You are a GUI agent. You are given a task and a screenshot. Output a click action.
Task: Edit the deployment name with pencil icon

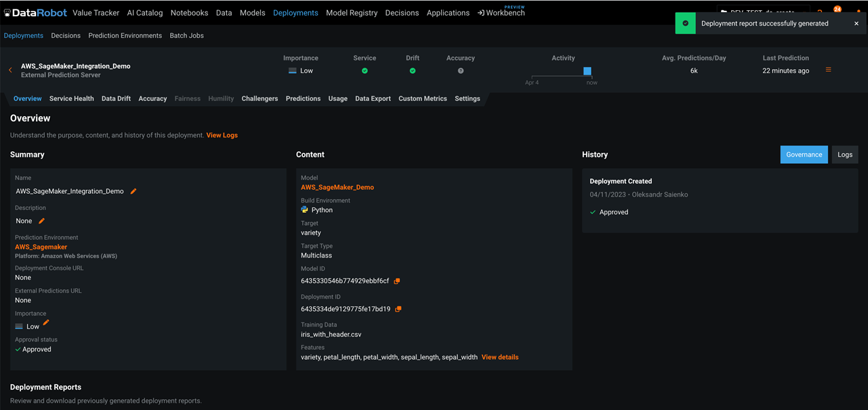click(x=133, y=191)
